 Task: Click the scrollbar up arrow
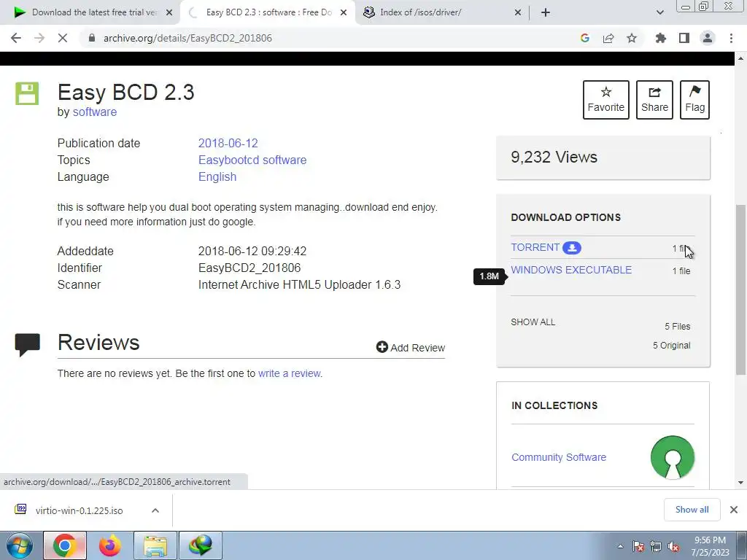pyautogui.click(x=740, y=58)
